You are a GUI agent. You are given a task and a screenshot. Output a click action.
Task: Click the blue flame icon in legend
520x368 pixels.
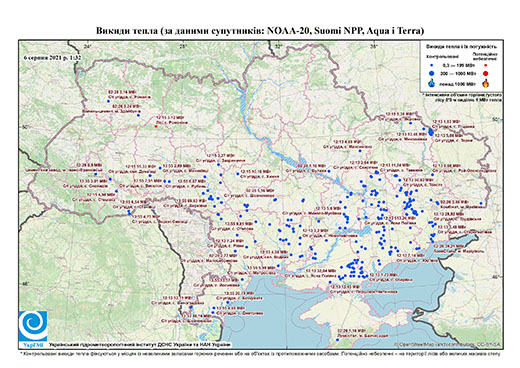432,83
